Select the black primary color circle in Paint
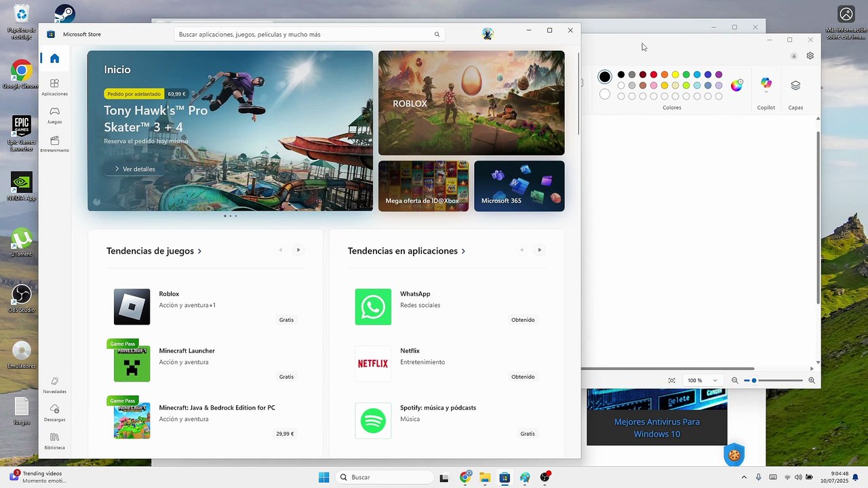This screenshot has width=868, height=488. point(605,77)
